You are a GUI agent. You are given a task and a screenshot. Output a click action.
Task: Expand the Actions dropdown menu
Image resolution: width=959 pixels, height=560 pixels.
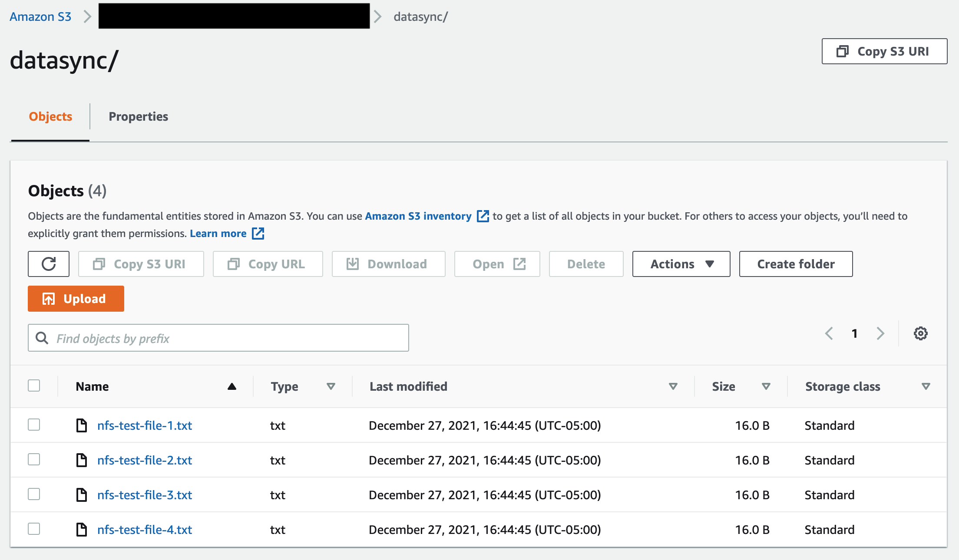click(x=681, y=264)
